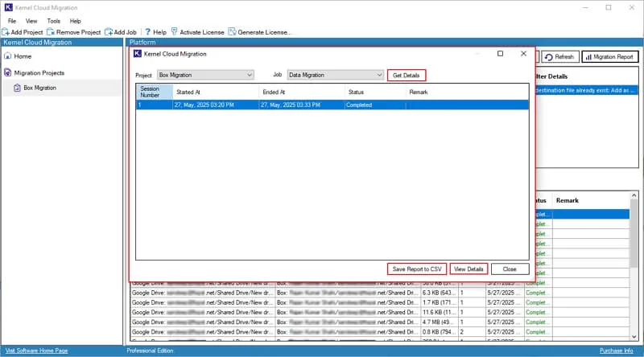Select Home in the left panel
The width and height of the screenshot is (644, 357).
tap(23, 56)
